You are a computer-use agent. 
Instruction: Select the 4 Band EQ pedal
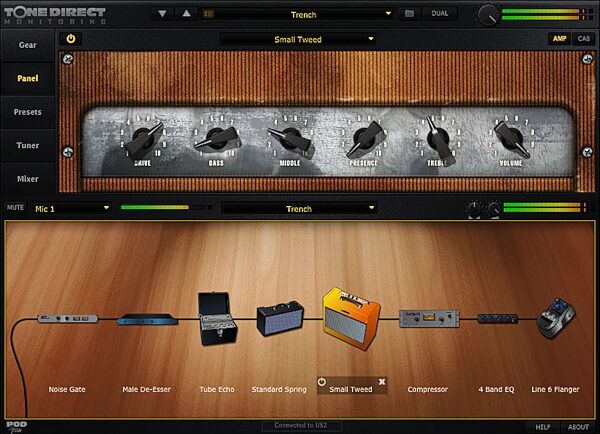(497, 318)
